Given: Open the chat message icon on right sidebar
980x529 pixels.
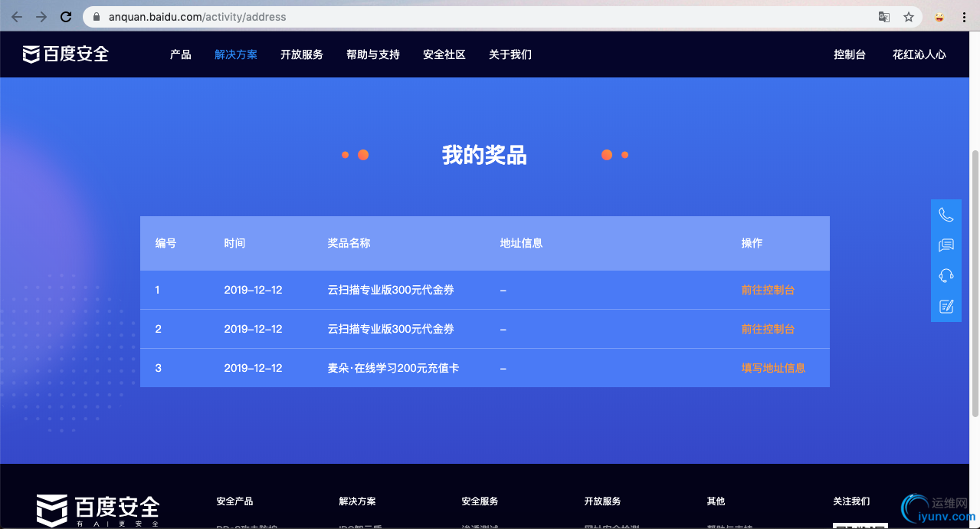Looking at the screenshot, I should click(x=946, y=245).
